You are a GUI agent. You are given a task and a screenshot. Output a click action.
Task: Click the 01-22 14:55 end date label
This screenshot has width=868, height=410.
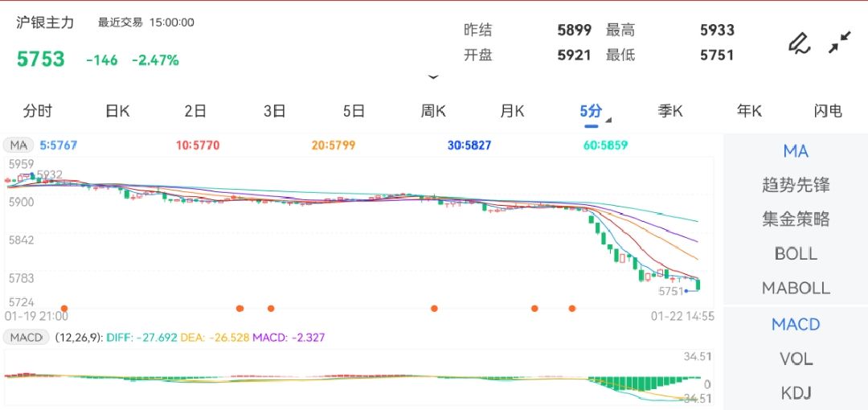682,317
